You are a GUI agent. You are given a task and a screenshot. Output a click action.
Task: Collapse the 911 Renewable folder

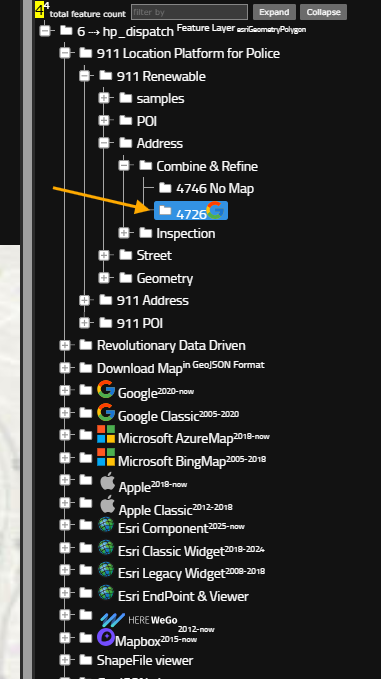coord(84,76)
